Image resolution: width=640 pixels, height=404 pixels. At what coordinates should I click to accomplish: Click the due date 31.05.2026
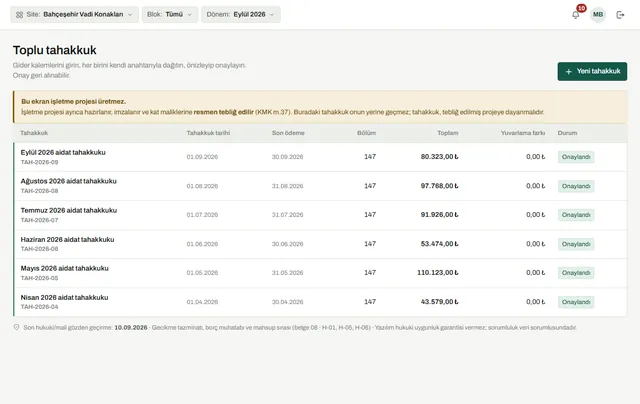click(287, 273)
